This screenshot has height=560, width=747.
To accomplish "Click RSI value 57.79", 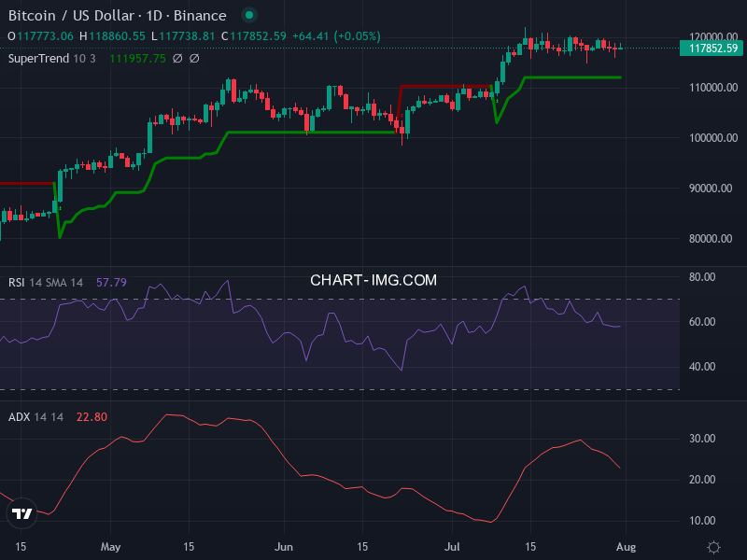I will coord(111,283).
